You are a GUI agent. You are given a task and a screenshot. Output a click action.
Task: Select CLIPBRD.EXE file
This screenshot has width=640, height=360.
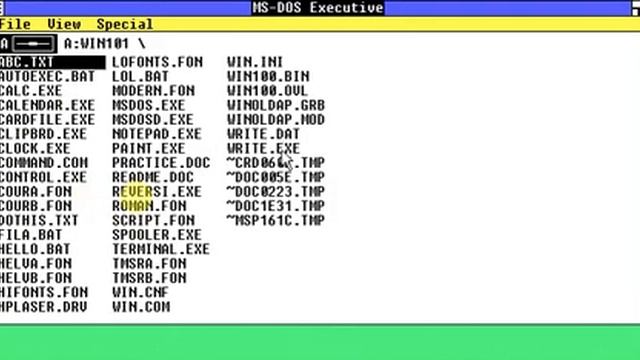43,134
